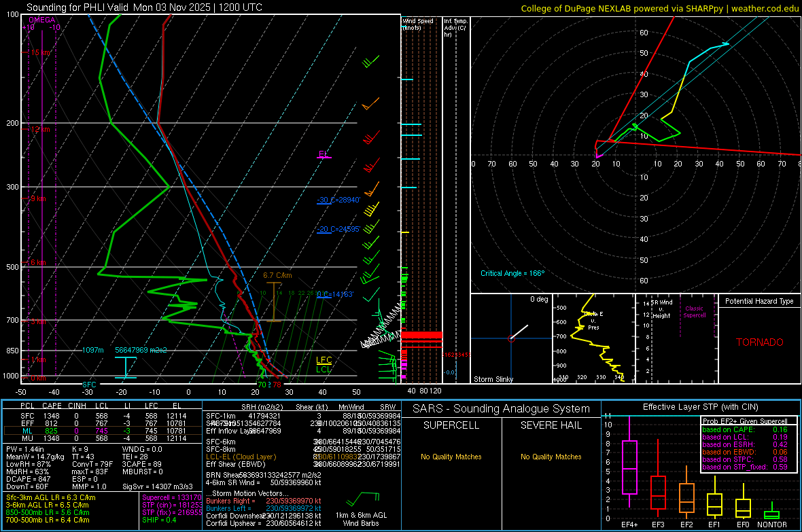Click the Storm Slinky circle marker
The width and height of the screenshot is (802, 532).
pos(511,338)
